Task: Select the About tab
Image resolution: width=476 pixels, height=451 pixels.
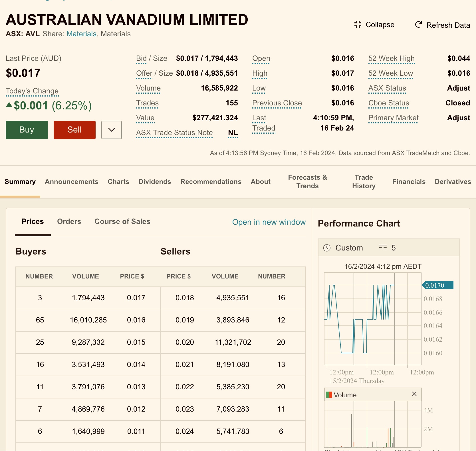Action: tap(261, 182)
